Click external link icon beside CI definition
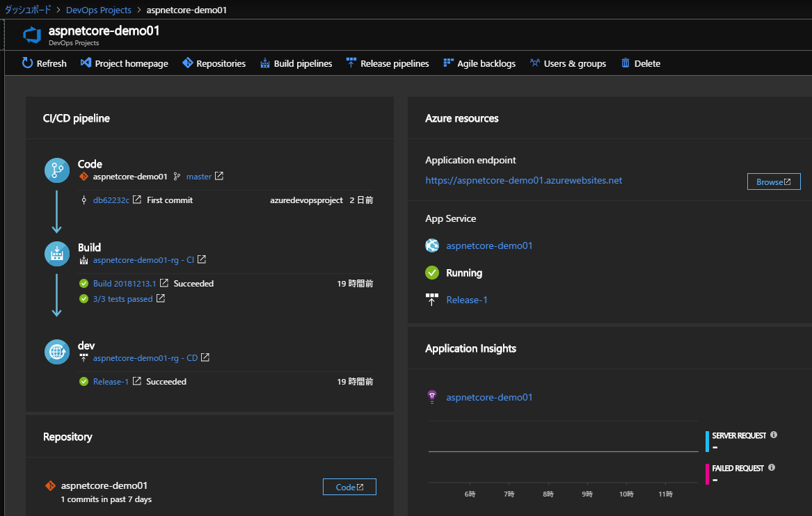The image size is (812, 516). pyautogui.click(x=202, y=259)
